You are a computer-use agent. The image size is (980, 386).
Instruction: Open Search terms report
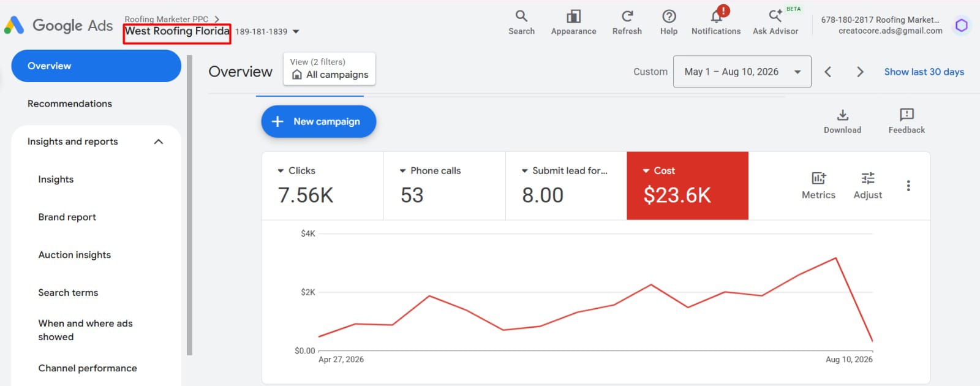(68, 293)
